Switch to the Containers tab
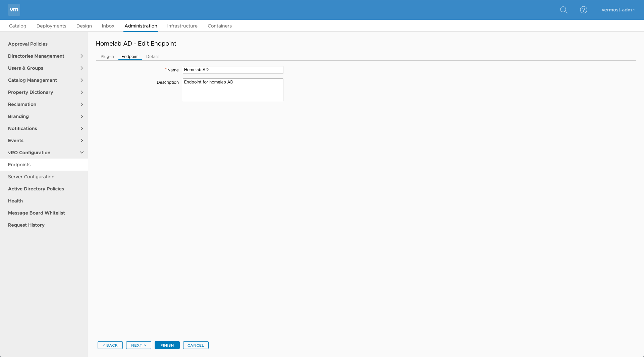The width and height of the screenshot is (644, 357). (220, 26)
